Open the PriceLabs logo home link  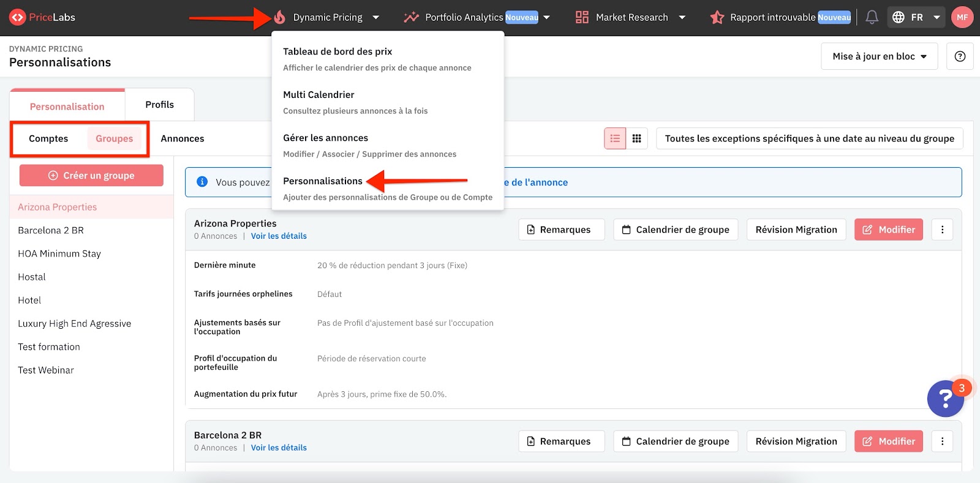[x=42, y=17]
